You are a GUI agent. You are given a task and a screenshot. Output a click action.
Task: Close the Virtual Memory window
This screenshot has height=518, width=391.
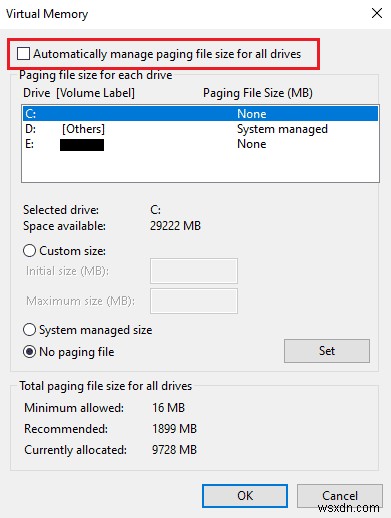(x=377, y=13)
